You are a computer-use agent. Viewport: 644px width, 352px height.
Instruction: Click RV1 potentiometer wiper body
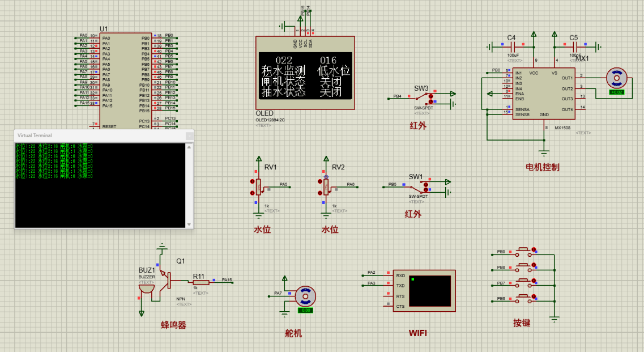[x=259, y=186]
